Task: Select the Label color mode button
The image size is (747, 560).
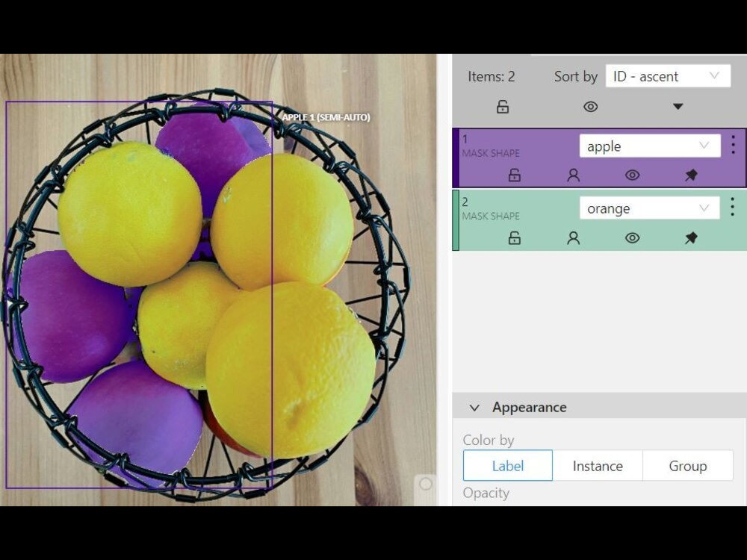Action: pos(507,465)
